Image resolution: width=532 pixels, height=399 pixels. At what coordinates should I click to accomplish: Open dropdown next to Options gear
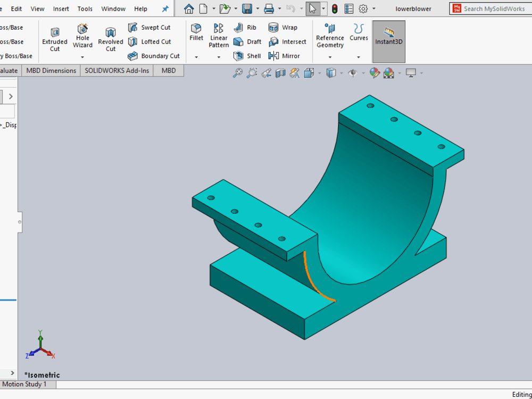click(374, 9)
